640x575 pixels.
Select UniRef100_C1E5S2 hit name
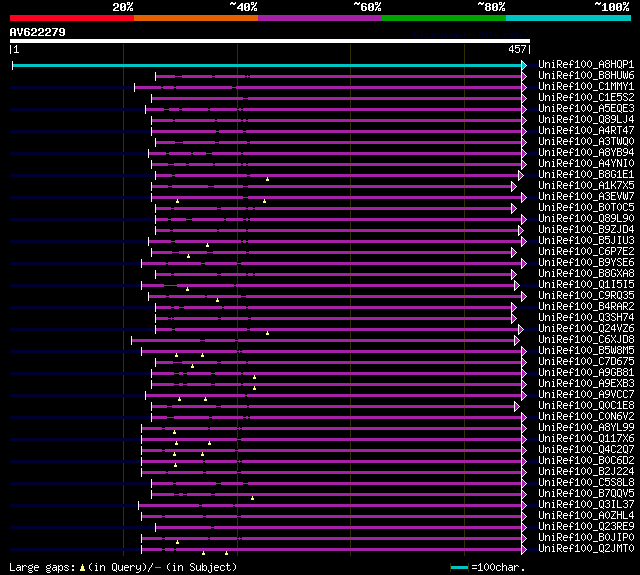tap(586, 98)
